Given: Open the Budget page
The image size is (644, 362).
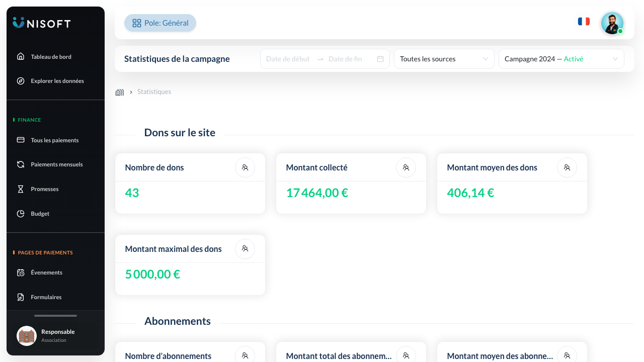Looking at the screenshot, I should tap(40, 214).
